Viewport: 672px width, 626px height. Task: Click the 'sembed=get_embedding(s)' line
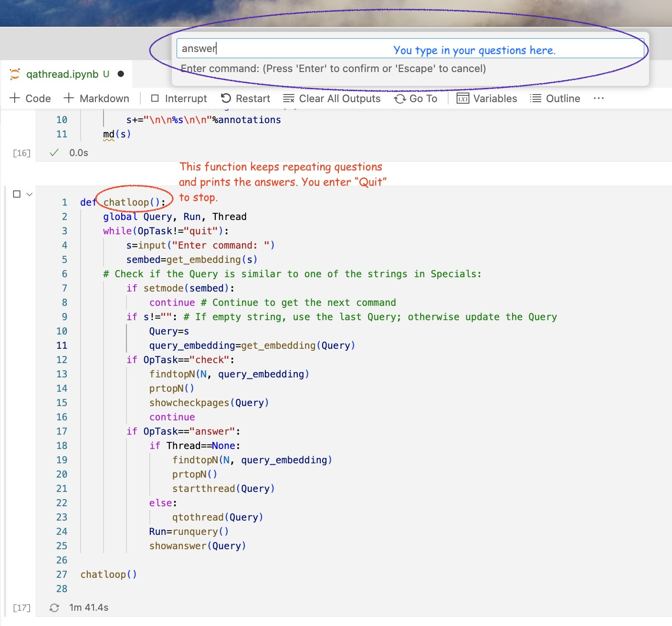192,260
